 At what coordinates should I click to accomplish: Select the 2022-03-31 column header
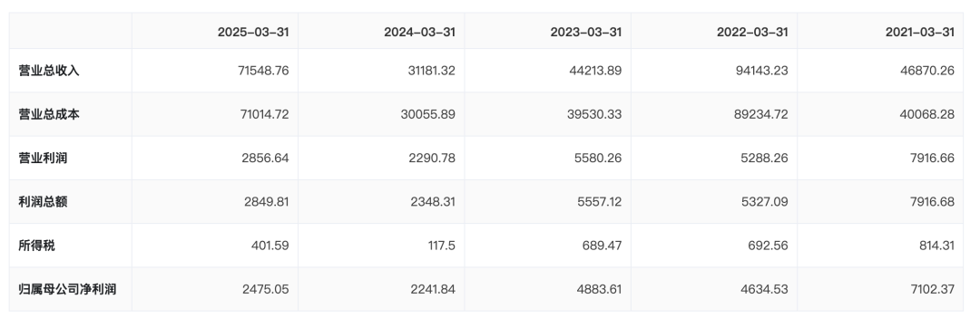click(752, 32)
